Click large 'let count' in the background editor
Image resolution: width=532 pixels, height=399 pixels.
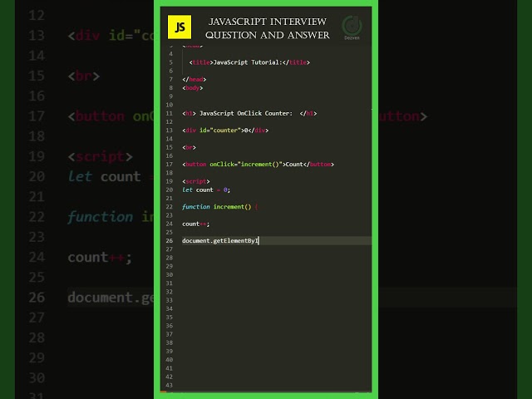click(x=104, y=177)
